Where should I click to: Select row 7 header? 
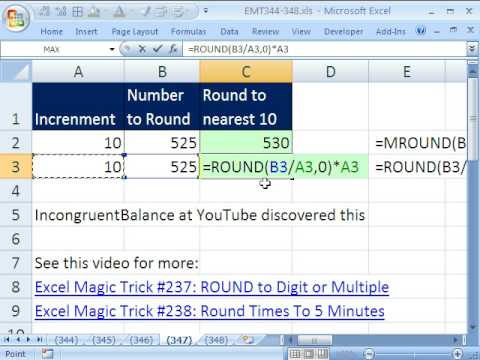[16, 263]
